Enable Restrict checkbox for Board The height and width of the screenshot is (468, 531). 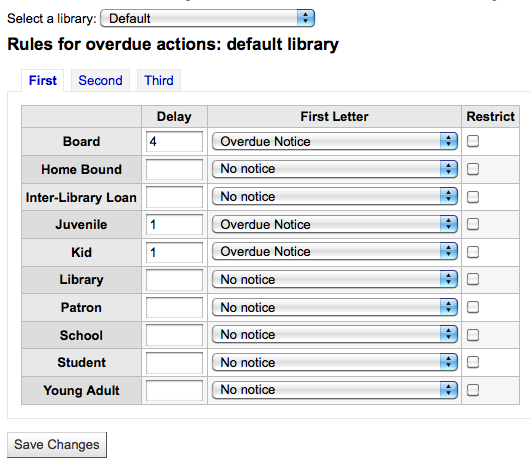click(x=473, y=141)
